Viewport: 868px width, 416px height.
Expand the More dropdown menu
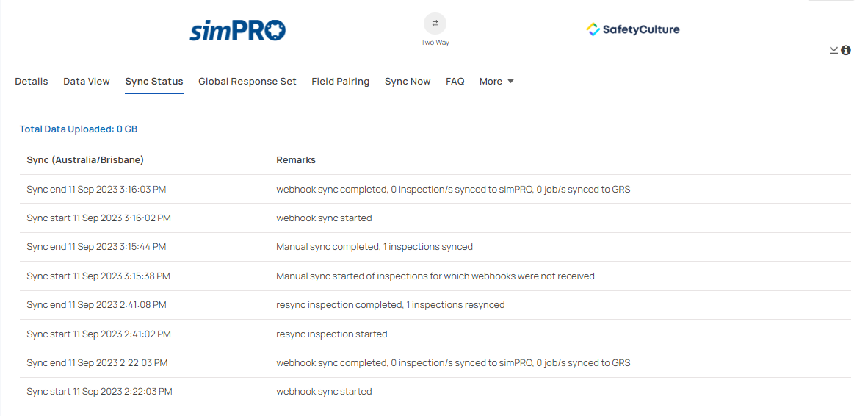(496, 82)
